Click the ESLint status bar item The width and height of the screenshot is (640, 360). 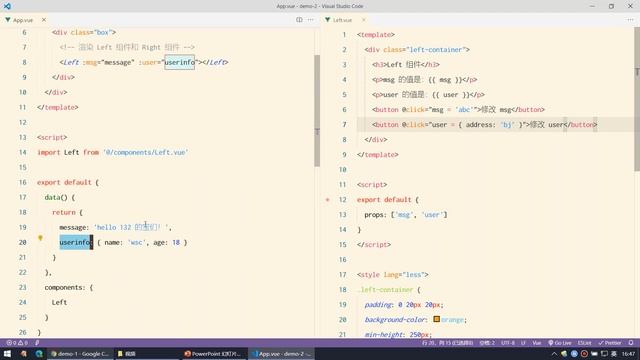click(x=584, y=343)
